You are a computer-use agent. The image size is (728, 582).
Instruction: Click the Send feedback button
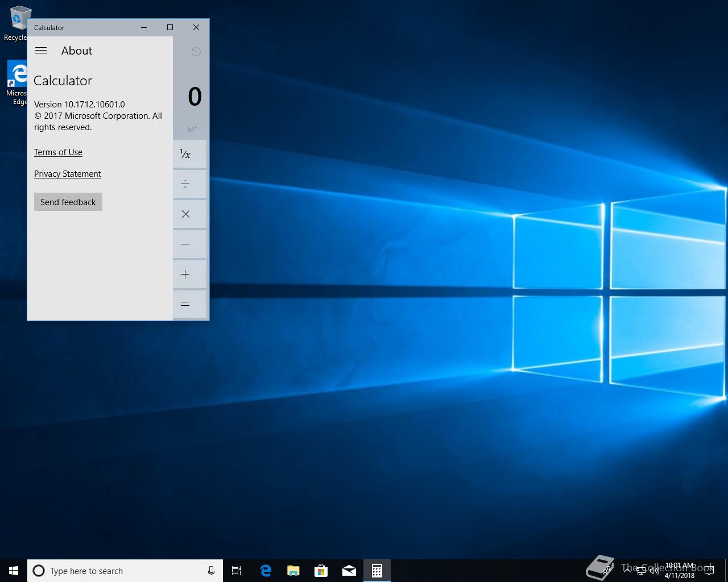pyautogui.click(x=68, y=202)
